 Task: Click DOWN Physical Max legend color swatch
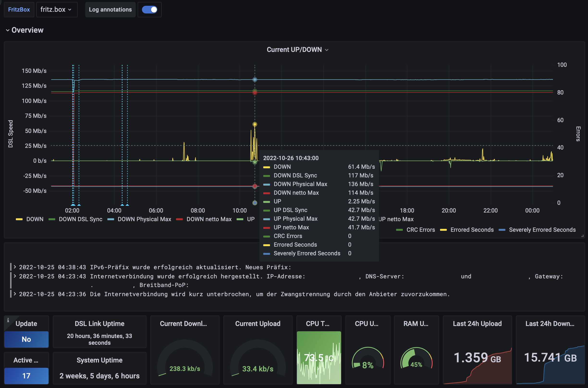(x=111, y=219)
